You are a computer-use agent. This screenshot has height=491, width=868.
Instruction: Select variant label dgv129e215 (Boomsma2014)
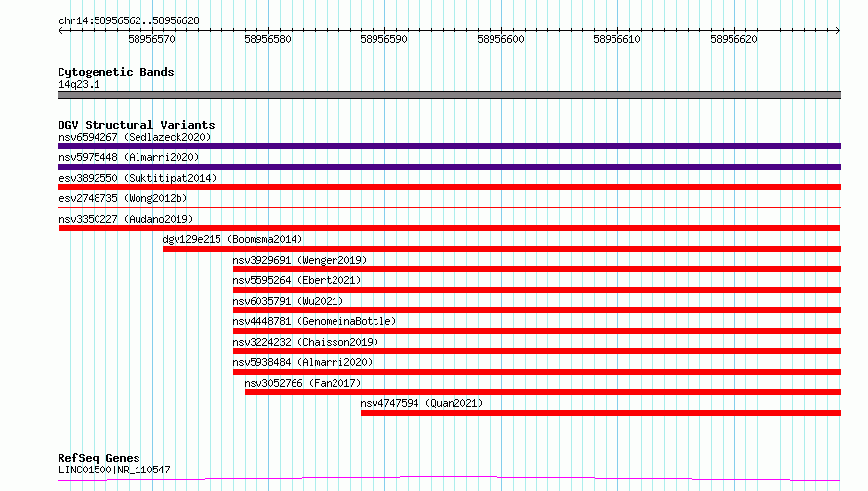point(232,239)
